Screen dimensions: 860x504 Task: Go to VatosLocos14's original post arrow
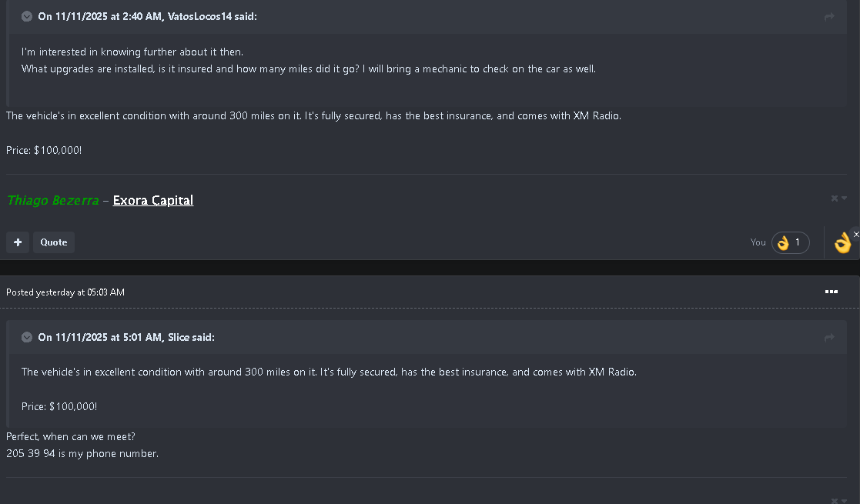[x=829, y=17]
